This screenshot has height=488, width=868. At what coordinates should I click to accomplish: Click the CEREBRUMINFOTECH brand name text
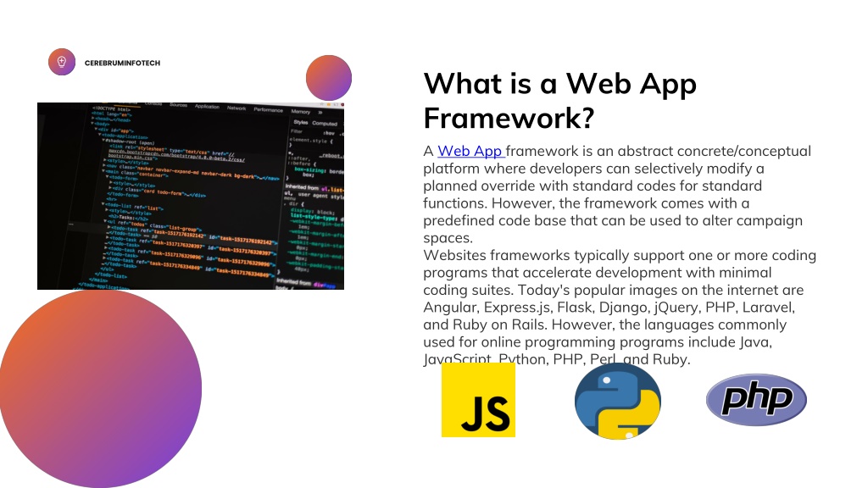coord(122,63)
